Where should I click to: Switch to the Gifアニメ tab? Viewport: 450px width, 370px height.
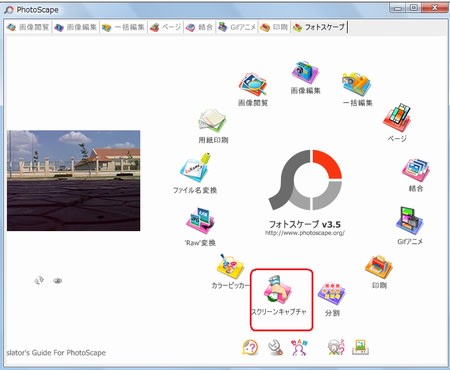237,27
